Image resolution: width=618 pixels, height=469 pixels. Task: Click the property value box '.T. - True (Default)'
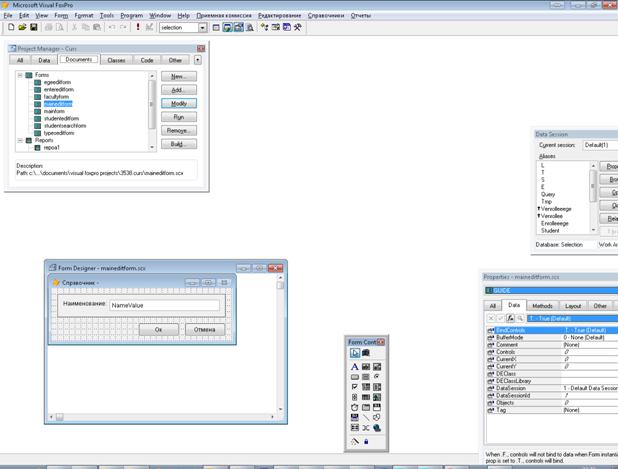[573, 318]
